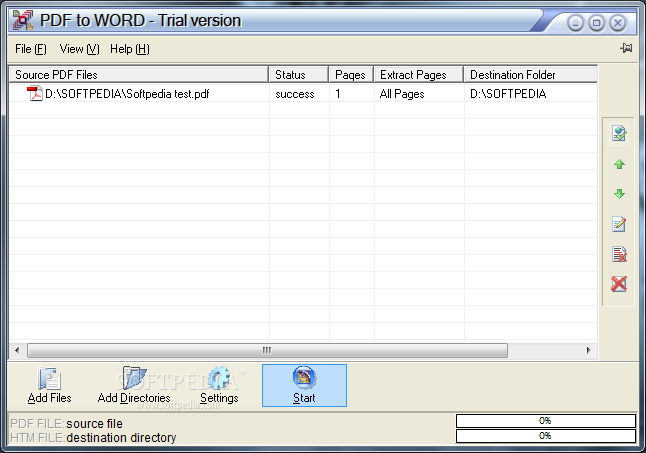This screenshot has height=453, width=646.
Task: Click the pin icon in menu bar
Action: [x=626, y=48]
